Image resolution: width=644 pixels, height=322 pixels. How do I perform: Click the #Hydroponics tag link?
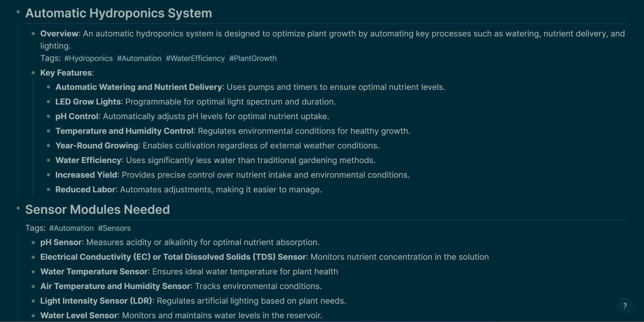[88, 59]
